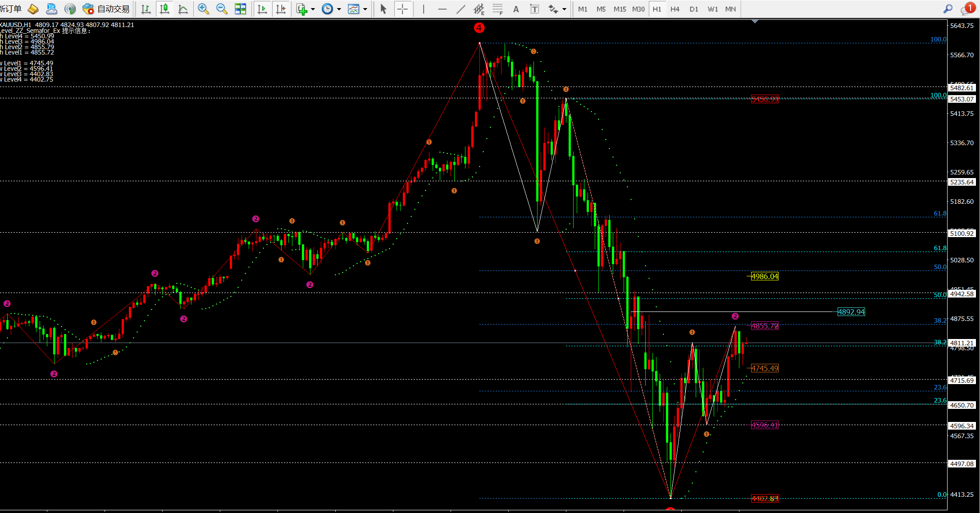The width and height of the screenshot is (980, 513).
Task: Open the tile windows icon
Action: pyautogui.click(x=241, y=9)
